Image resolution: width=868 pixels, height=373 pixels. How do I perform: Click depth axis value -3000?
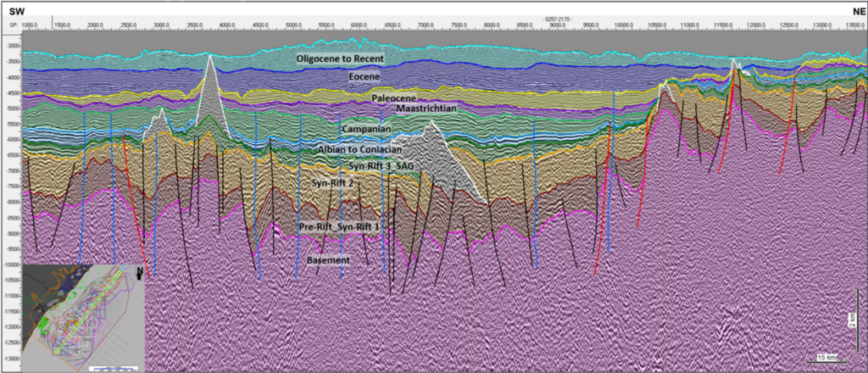(x=13, y=46)
